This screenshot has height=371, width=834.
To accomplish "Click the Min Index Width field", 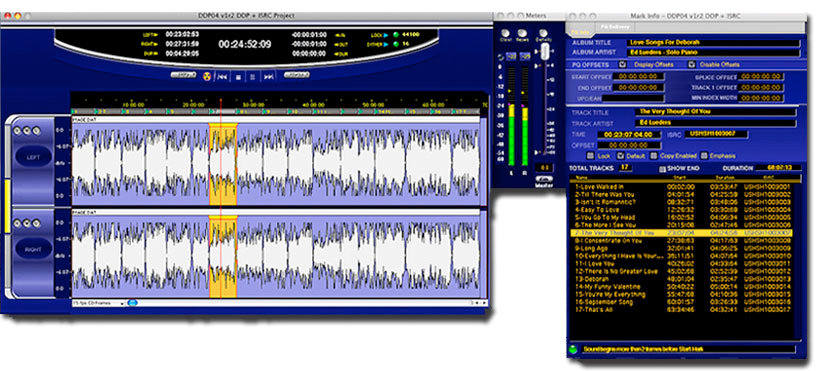I will coord(762,98).
